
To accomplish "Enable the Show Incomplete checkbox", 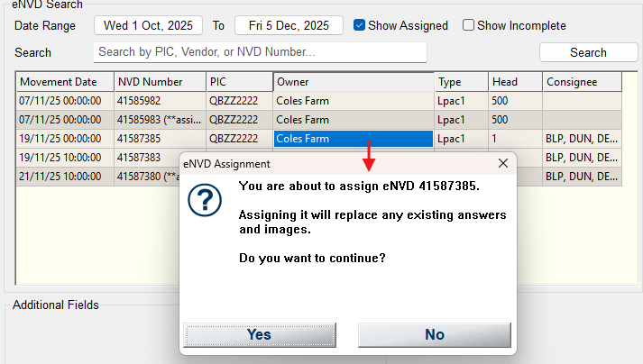I will click(x=469, y=25).
